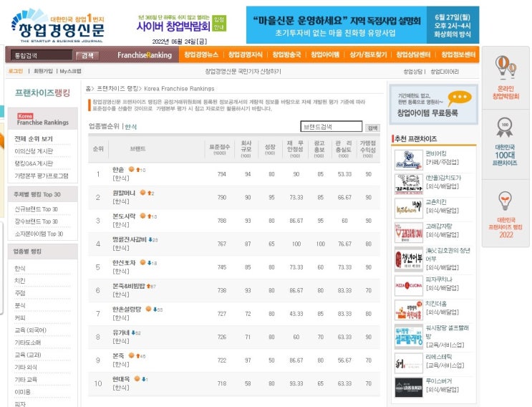Click the Pizza Cucina logo thumbnail
Viewport: 532px width, 407px height.
point(409,285)
